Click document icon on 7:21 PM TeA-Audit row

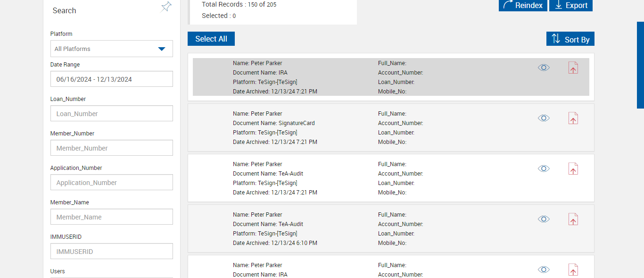click(573, 169)
